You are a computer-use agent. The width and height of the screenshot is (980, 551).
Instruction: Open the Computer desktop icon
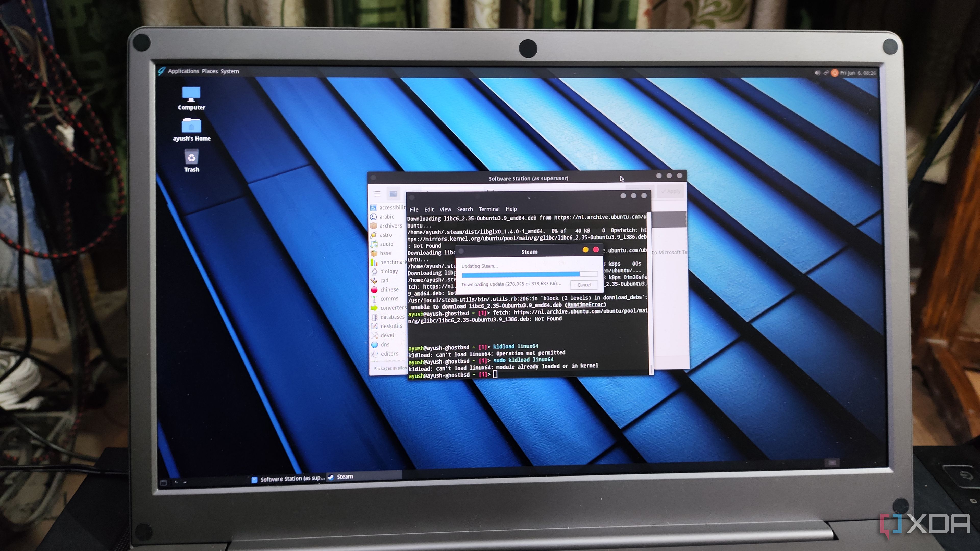191,98
